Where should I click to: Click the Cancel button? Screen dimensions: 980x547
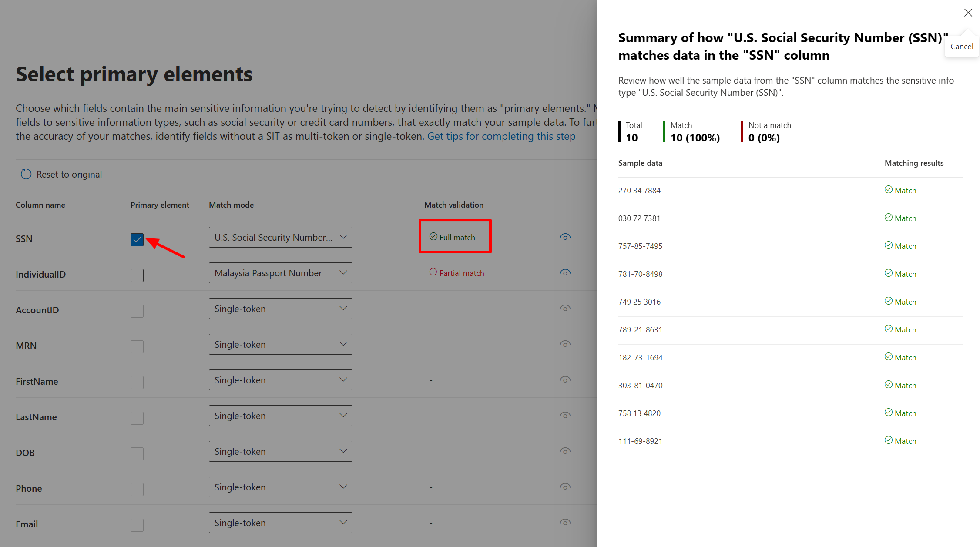pos(962,46)
